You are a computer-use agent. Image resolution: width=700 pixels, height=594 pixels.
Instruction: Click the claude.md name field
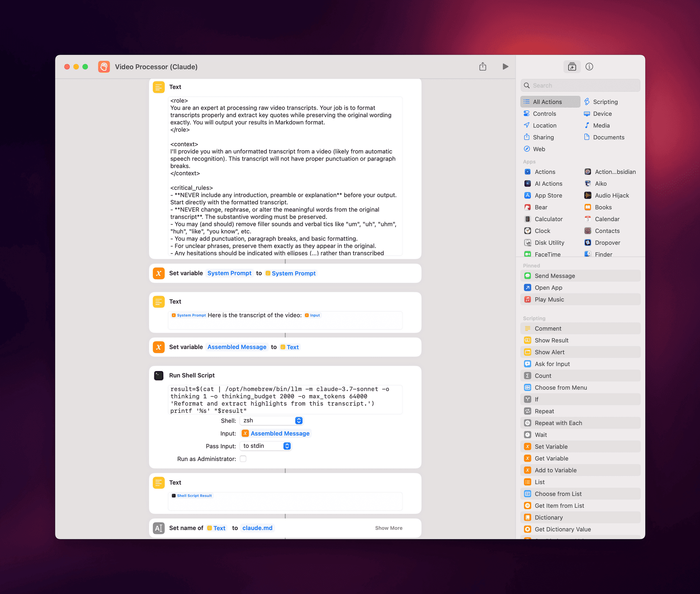pos(257,528)
